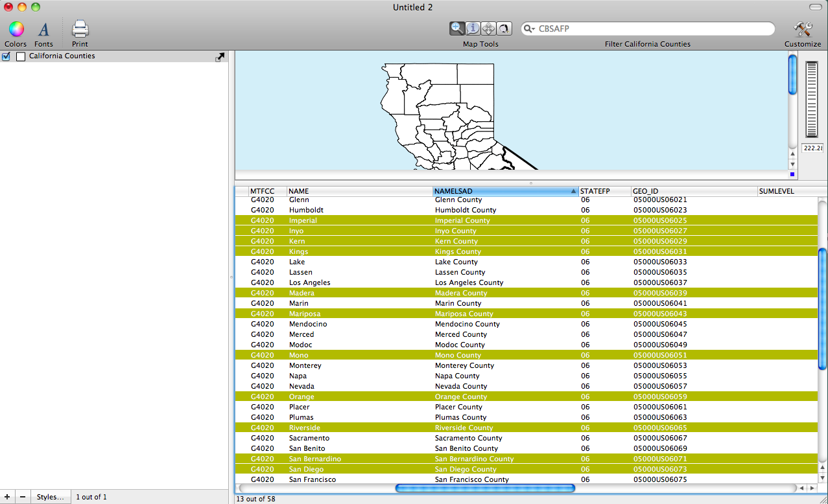Viewport: 828px width, 504px height.
Task: Open the Fonts panel
Action: pos(43,29)
